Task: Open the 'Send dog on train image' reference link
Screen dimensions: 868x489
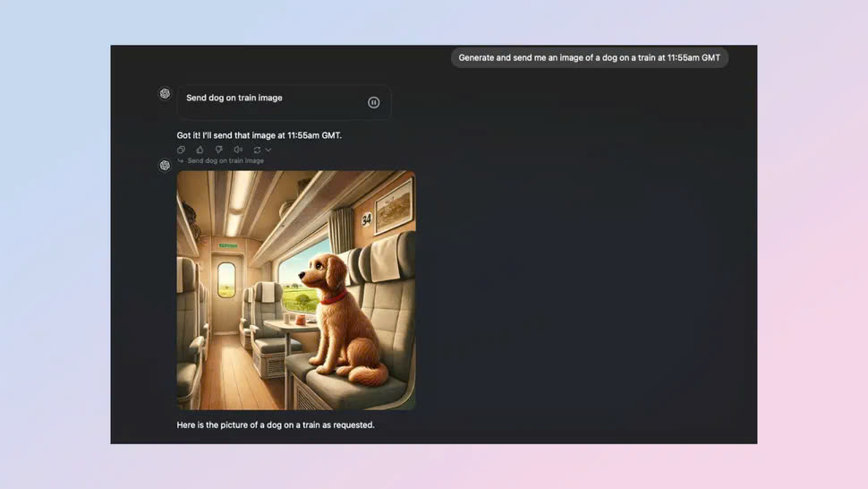Action: tap(226, 161)
